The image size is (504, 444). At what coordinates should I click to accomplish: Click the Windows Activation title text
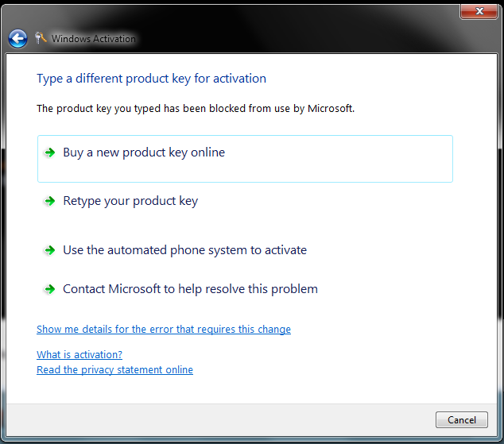pos(94,38)
